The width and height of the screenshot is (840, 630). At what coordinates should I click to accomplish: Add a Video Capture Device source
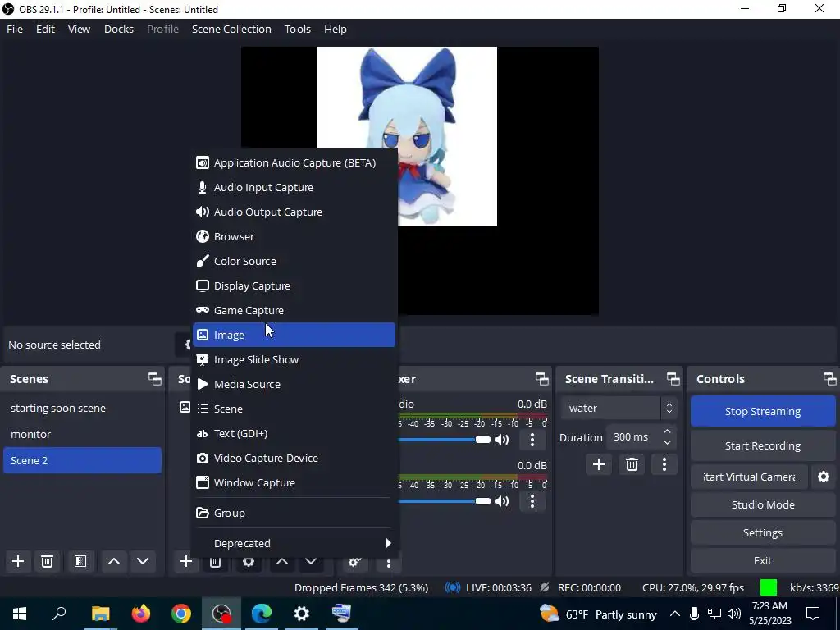(294, 458)
